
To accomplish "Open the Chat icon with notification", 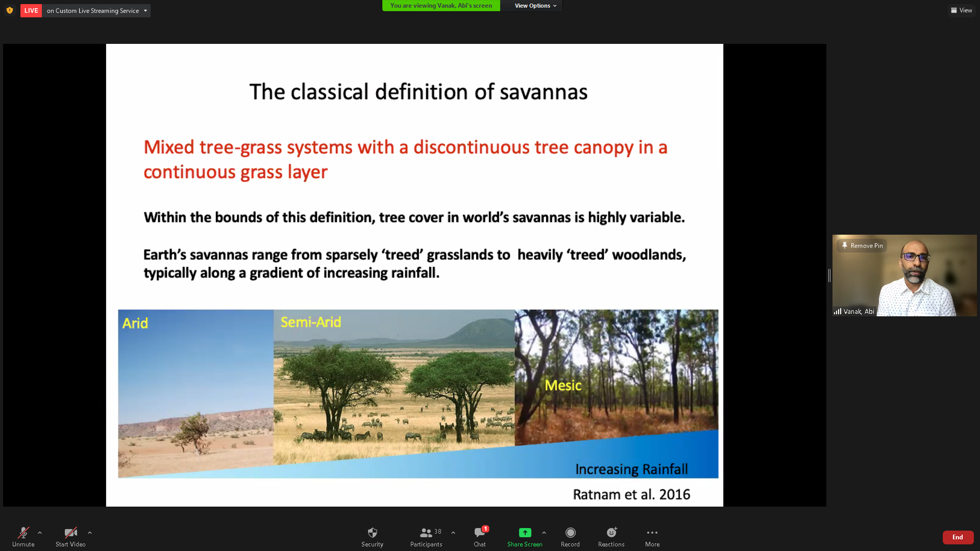I will click(479, 533).
